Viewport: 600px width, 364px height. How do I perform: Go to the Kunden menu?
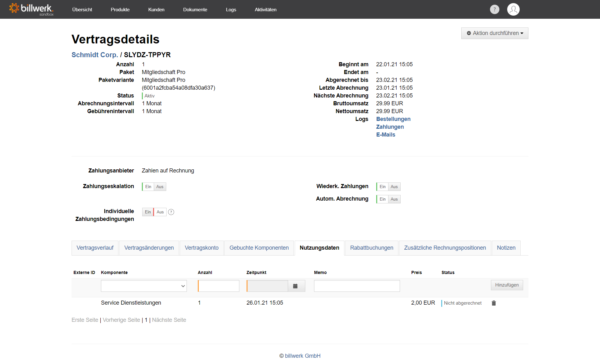pyautogui.click(x=156, y=9)
